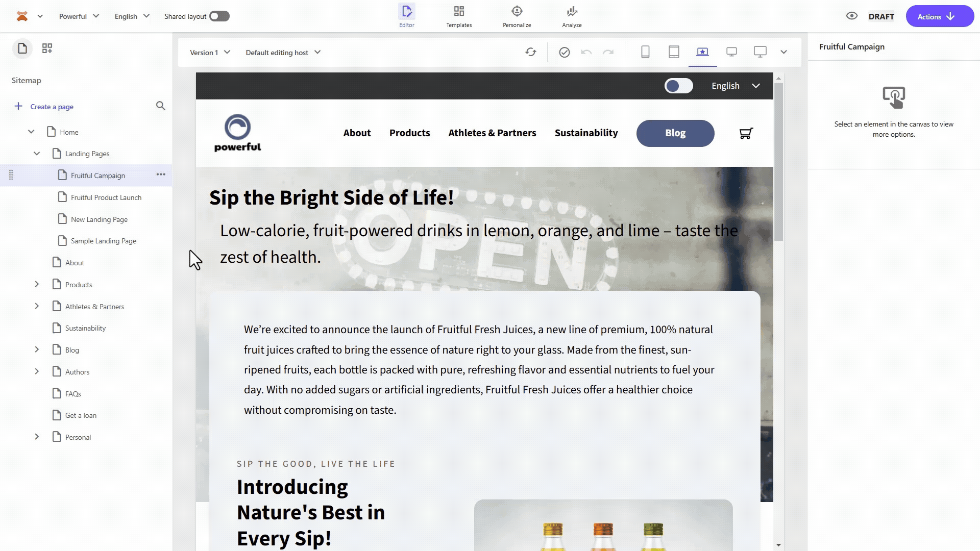This screenshot has height=551, width=980.
Task: Open the canvas English language dropdown
Action: tap(736, 86)
